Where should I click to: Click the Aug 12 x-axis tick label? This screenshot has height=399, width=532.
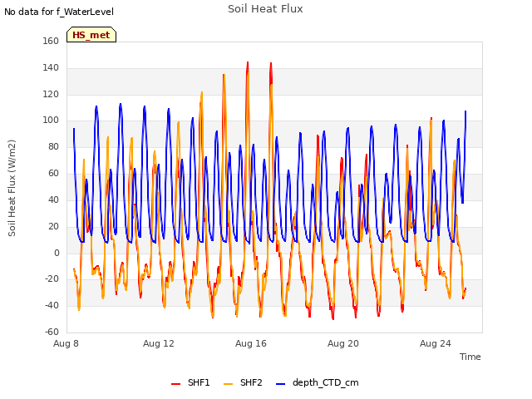(x=159, y=343)
